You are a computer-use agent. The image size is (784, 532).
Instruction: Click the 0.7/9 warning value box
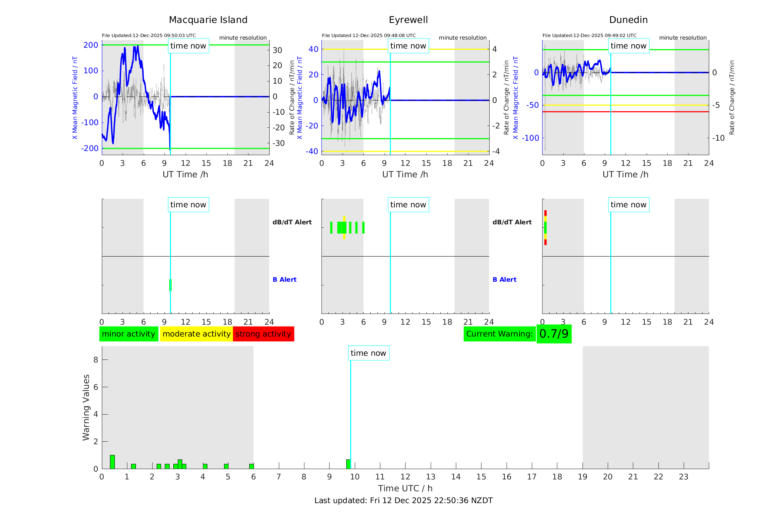coord(554,334)
